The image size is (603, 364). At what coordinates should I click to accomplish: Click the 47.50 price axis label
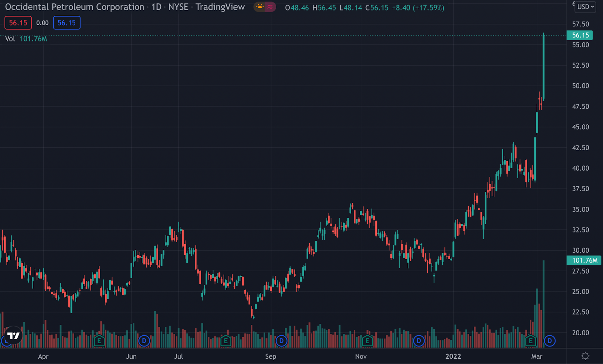pos(580,107)
